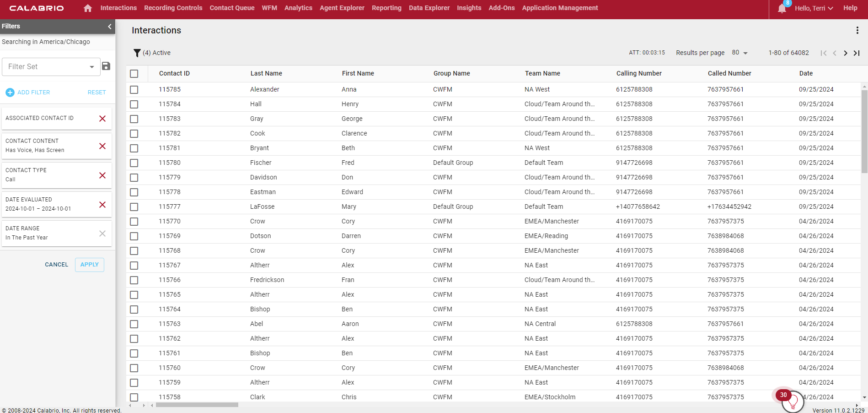The image size is (868, 413).
Task: Go to the next results page
Action: (x=845, y=53)
